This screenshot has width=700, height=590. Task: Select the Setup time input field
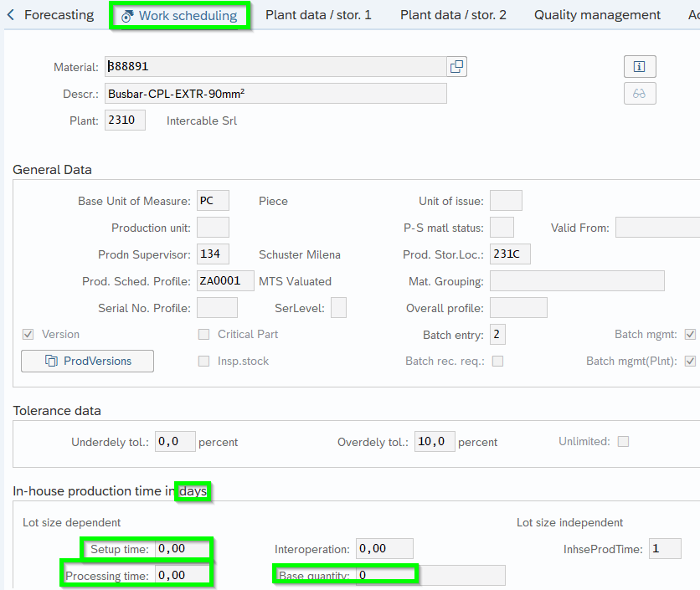(183, 549)
